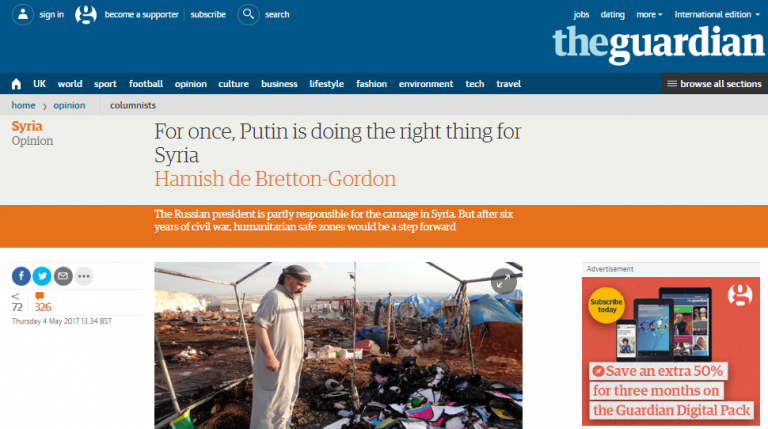Image resolution: width=768 pixels, height=429 pixels.
Task: Open International edition dropdown
Action: [x=717, y=15]
